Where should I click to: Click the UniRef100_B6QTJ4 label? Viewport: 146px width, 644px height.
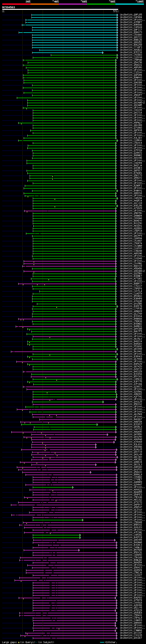[x=131, y=165]
